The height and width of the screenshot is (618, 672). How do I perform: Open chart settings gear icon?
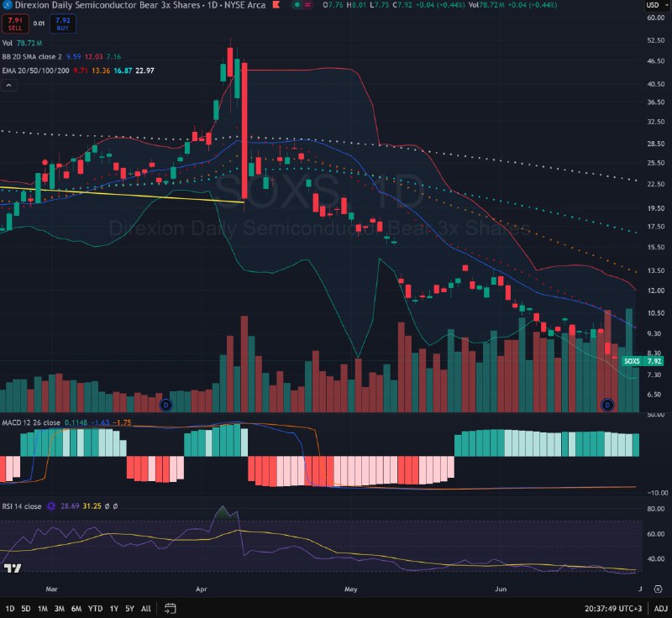click(659, 589)
